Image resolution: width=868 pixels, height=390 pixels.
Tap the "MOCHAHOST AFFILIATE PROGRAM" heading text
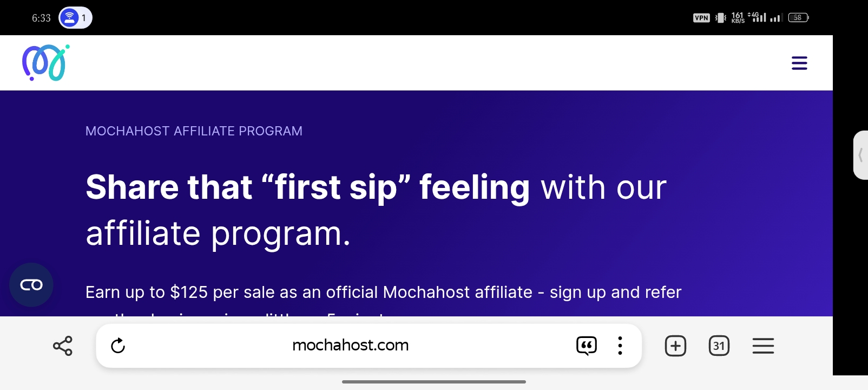[x=194, y=131]
